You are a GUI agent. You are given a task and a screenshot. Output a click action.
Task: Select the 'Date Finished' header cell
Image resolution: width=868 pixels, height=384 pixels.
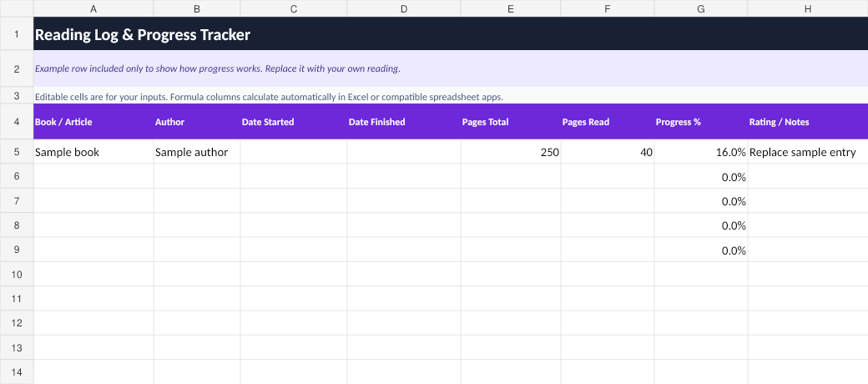(x=404, y=122)
